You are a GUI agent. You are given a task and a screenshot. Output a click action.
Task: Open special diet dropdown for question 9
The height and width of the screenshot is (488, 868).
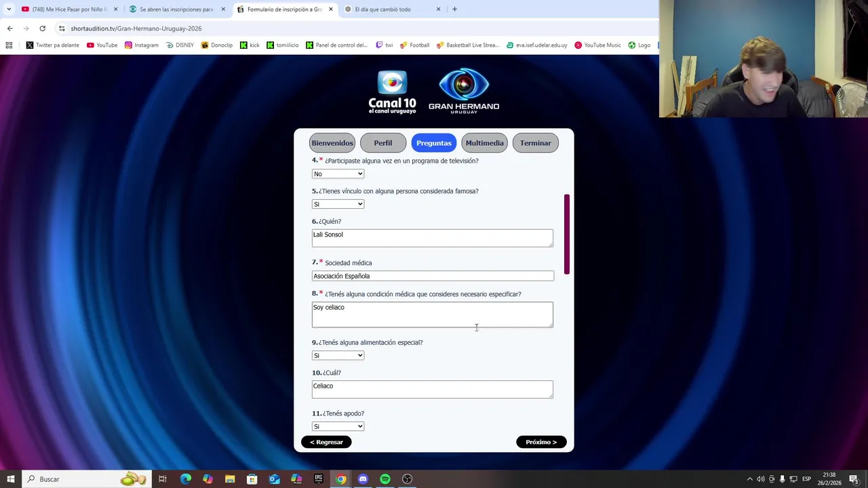pos(338,355)
